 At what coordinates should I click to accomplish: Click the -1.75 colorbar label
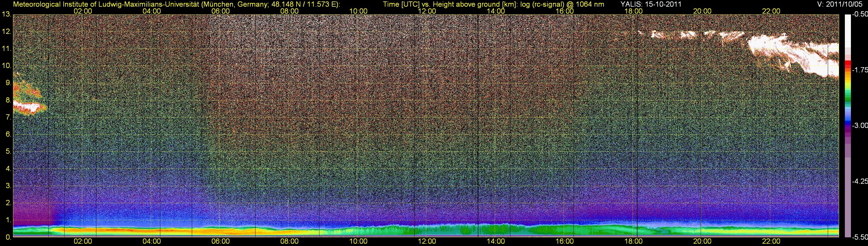pos(860,70)
